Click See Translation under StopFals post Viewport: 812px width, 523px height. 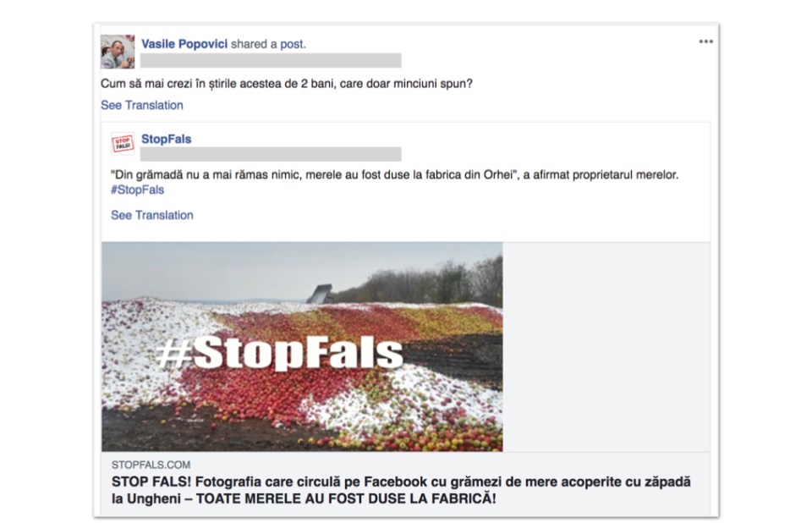click(151, 215)
